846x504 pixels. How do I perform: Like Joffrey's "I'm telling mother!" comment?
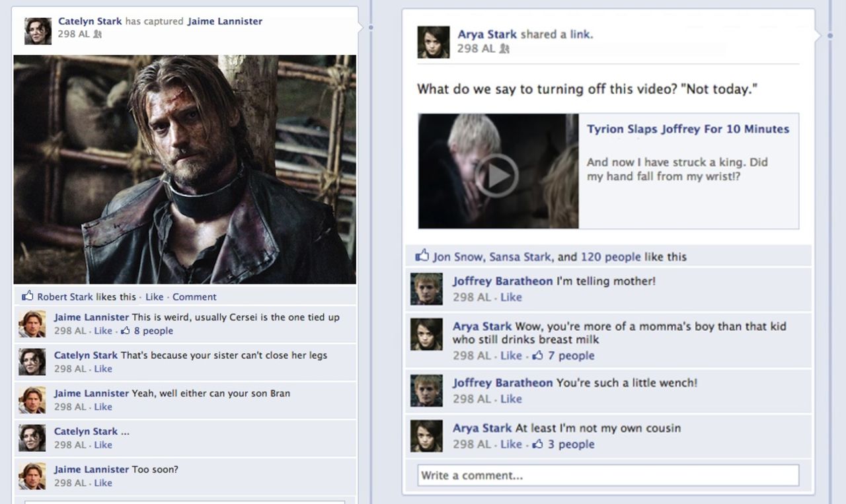(x=512, y=297)
